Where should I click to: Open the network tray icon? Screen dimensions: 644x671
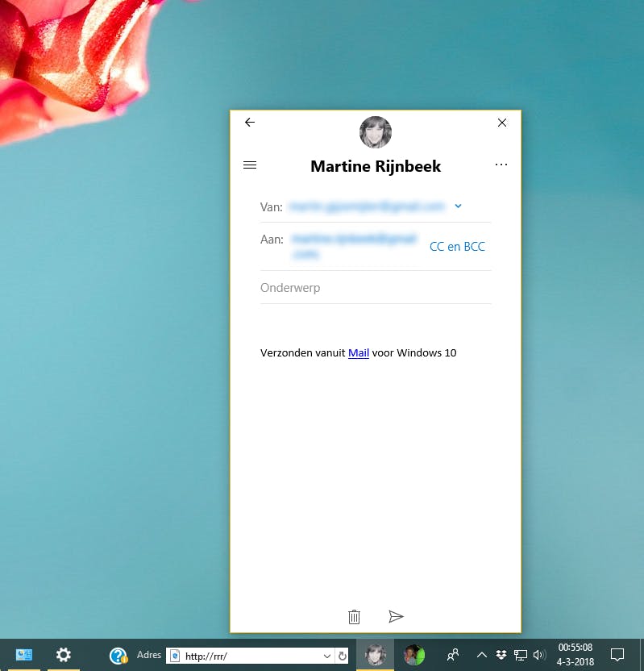coord(520,655)
